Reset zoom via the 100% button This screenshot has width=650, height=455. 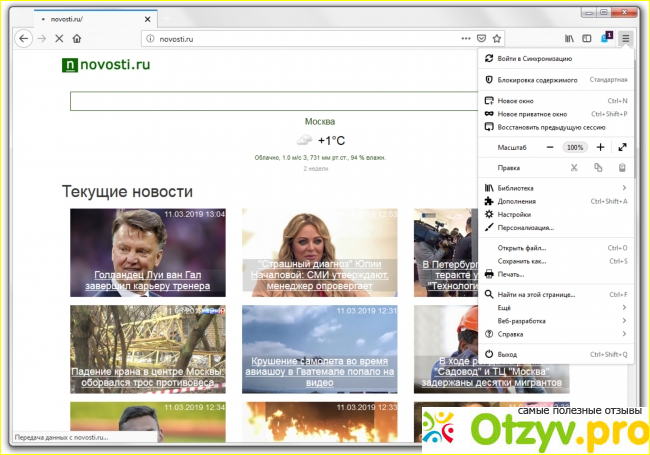point(574,147)
